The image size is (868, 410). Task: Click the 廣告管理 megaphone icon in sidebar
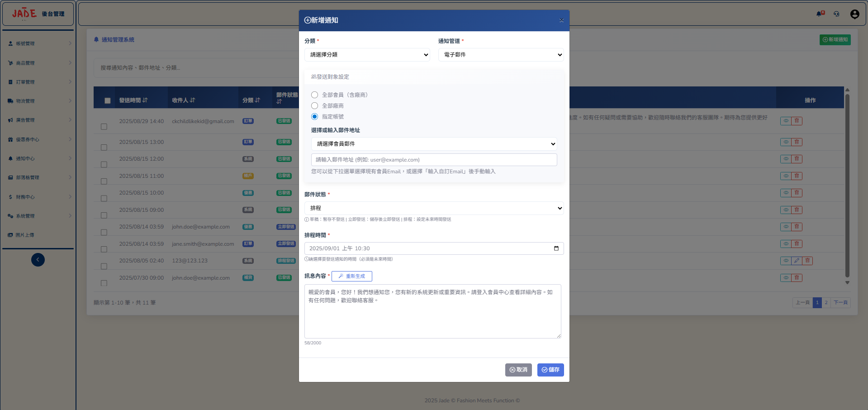tap(10, 120)
